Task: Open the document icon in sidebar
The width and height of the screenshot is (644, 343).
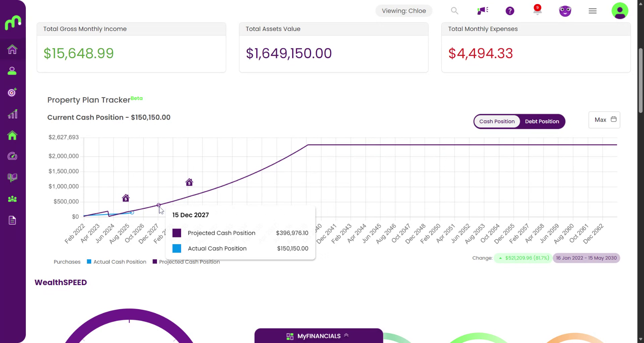Action: 12,220
